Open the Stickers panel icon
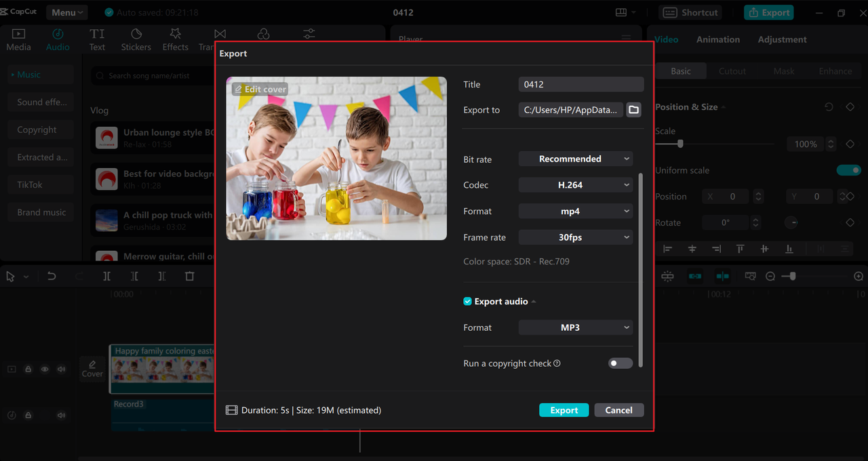 (136, 39)
